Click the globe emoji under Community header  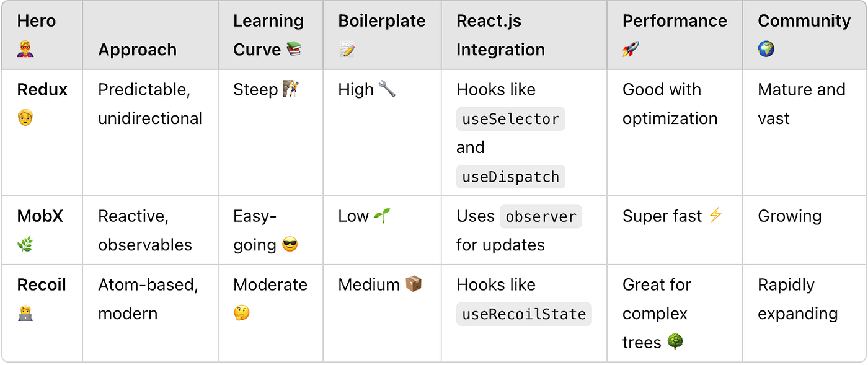pyautogui.click(x=766, y=50)
